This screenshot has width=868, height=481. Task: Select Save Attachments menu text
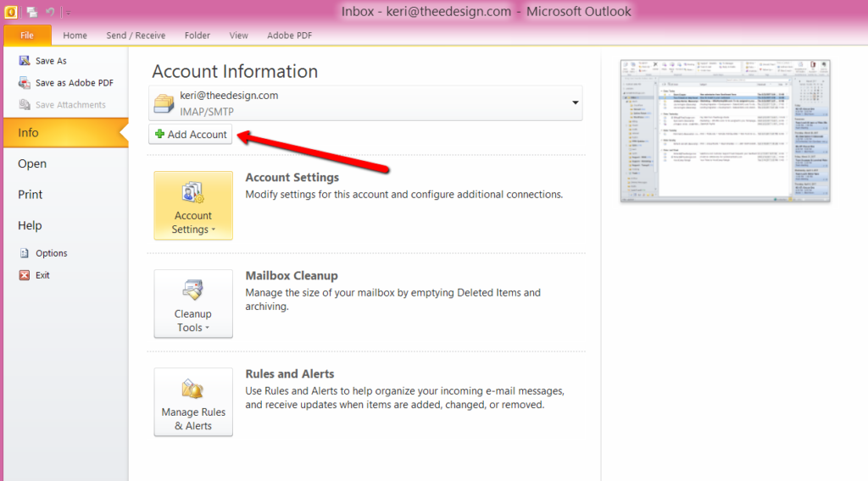[70, 105]
